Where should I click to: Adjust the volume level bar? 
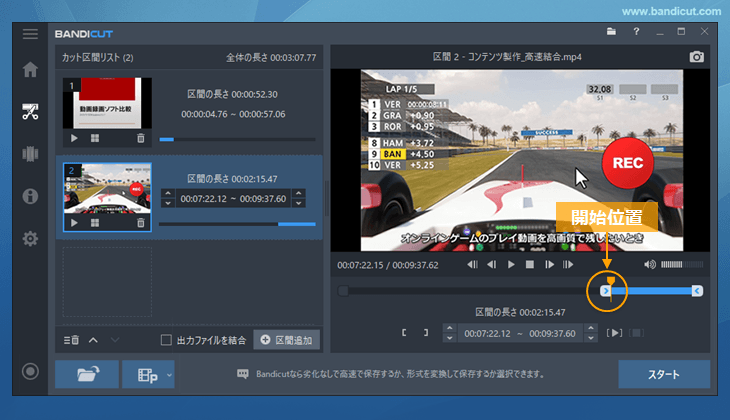click(x=682, y=264)
